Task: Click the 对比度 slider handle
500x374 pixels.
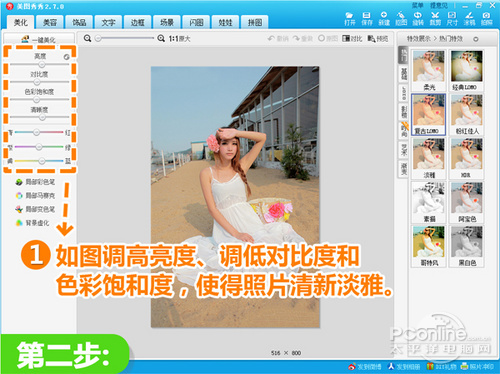Action: tap(37, 82)
